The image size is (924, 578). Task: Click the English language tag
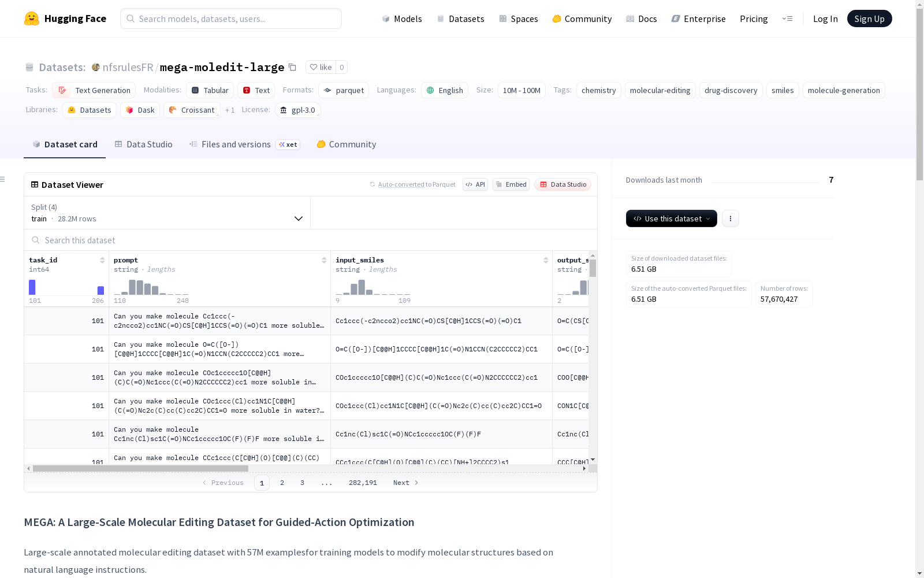pyautogui.click(x=445, y=90)
